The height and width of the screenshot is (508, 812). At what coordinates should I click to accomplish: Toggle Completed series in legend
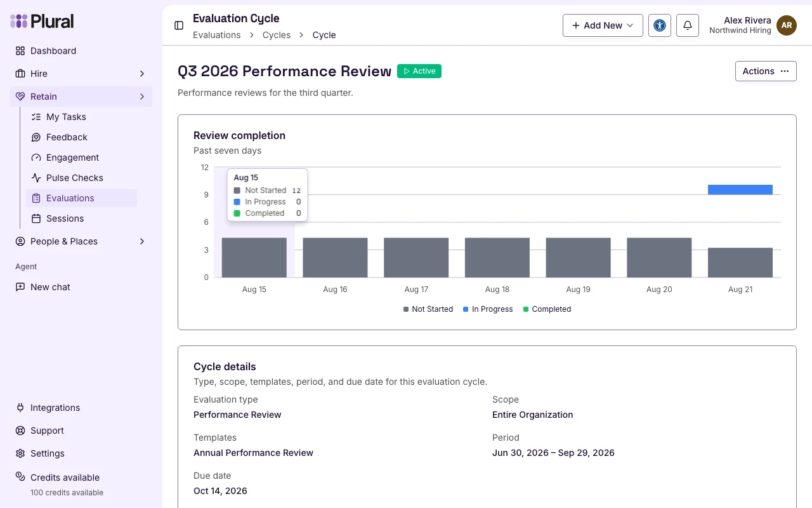pyautogui.click(x=547, y=309)
